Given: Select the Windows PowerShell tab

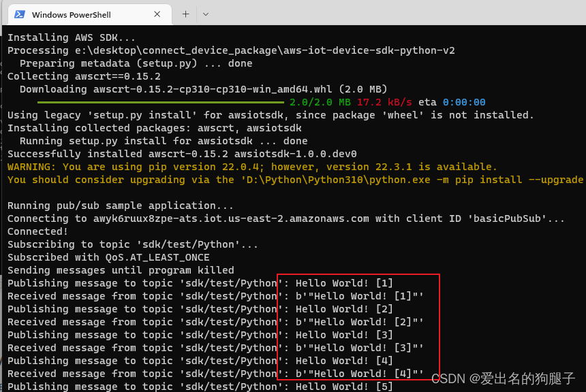Looking at the screenshot, I should point(90,14).
